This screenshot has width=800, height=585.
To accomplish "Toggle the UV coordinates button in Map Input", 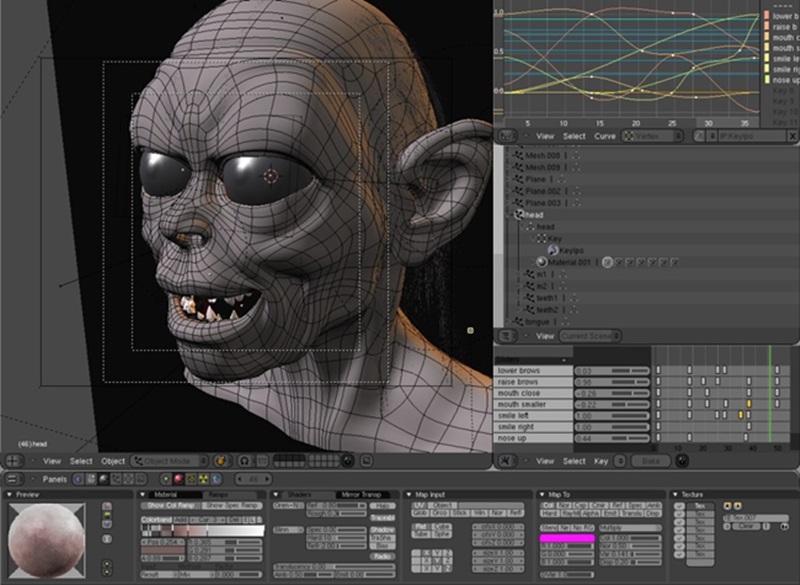I will coord(419,505).
